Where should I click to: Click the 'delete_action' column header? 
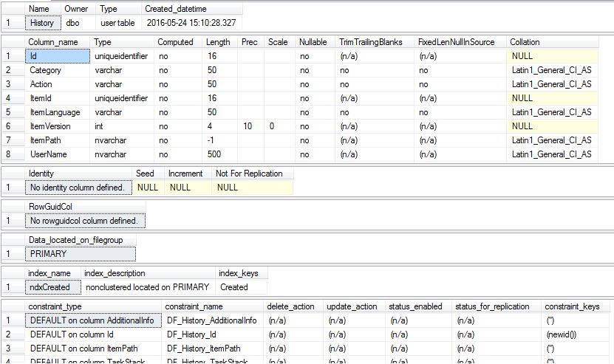(293, 306)
